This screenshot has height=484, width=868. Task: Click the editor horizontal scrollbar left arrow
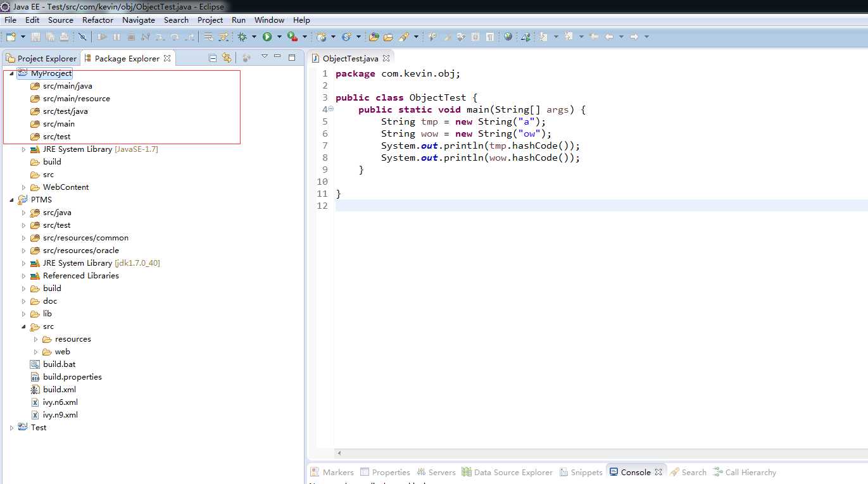click(339, 453)
